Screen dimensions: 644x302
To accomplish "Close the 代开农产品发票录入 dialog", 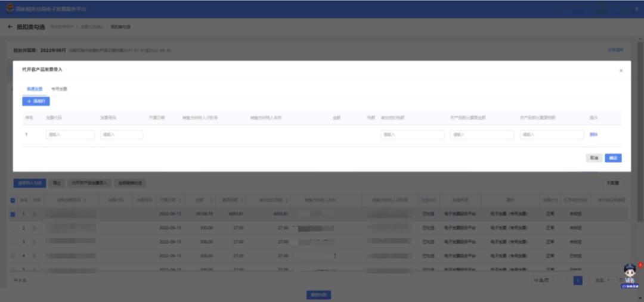I will pos(621,70).
